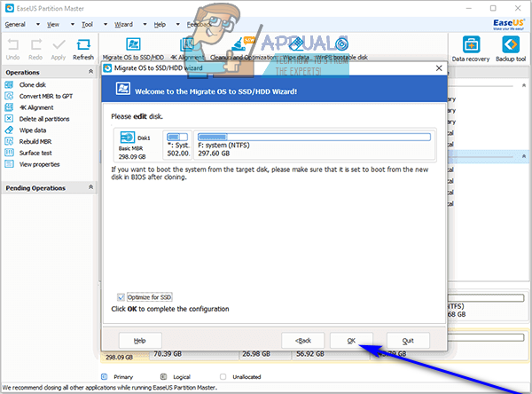Click the Quit button in wizard

(x=408, y=341)
